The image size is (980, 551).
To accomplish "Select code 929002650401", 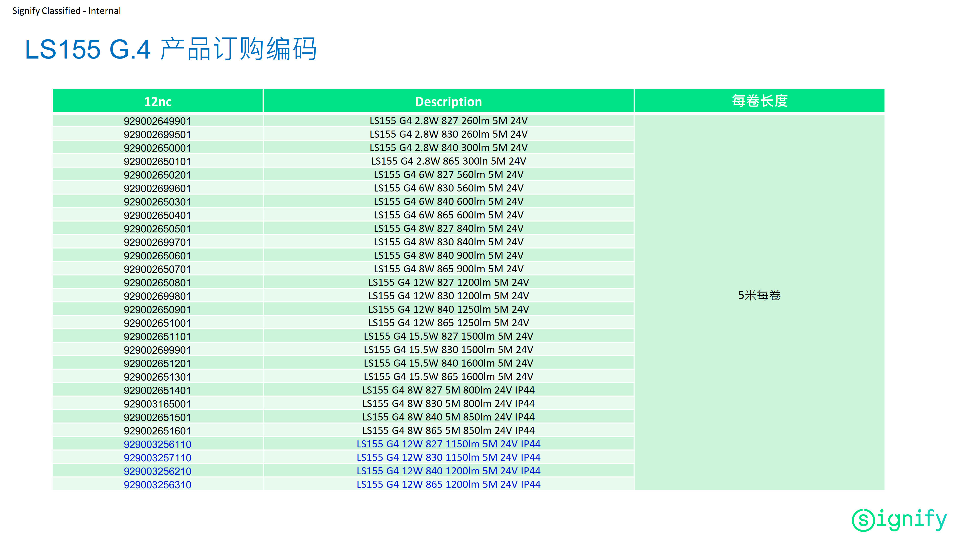I will [157, 215].
